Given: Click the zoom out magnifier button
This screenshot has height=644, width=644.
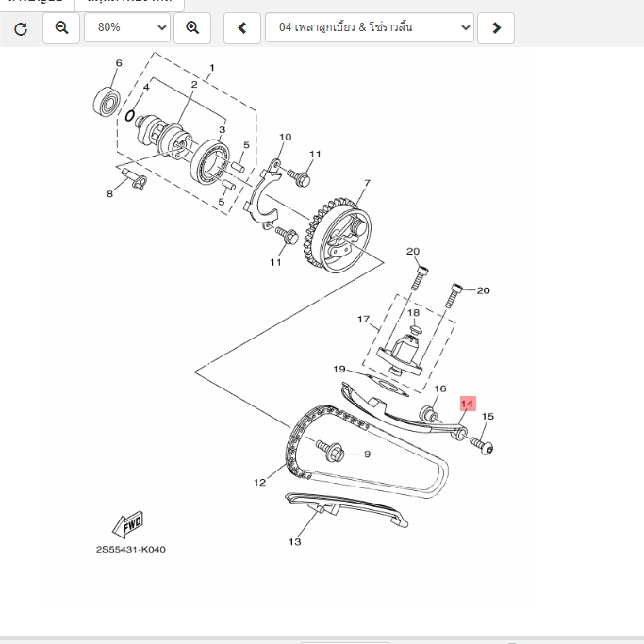Looking at the screenshot, I should click(x=61, y=28).
